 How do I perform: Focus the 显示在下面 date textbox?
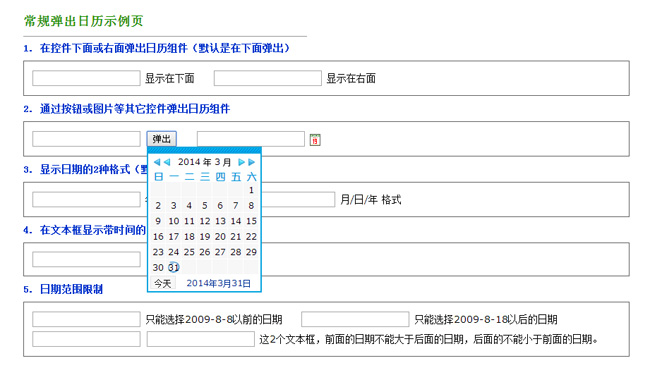click(86, 78)
